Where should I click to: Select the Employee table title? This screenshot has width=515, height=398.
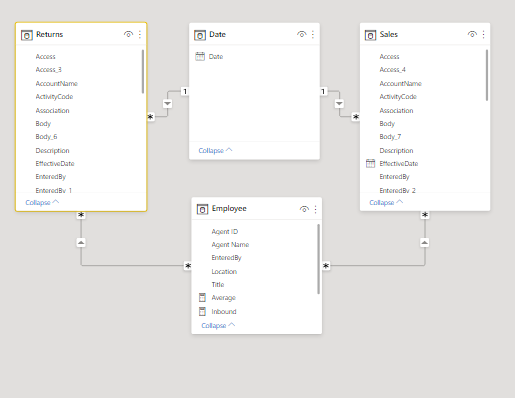(229, 209)
